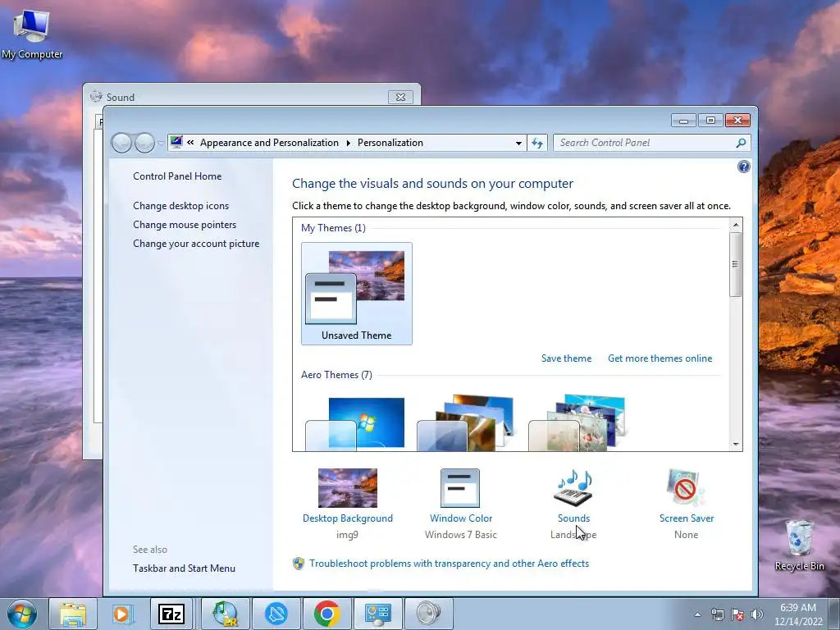Close the Sound window behind
This screenshot has height=630, width=840.
point(400,97)
